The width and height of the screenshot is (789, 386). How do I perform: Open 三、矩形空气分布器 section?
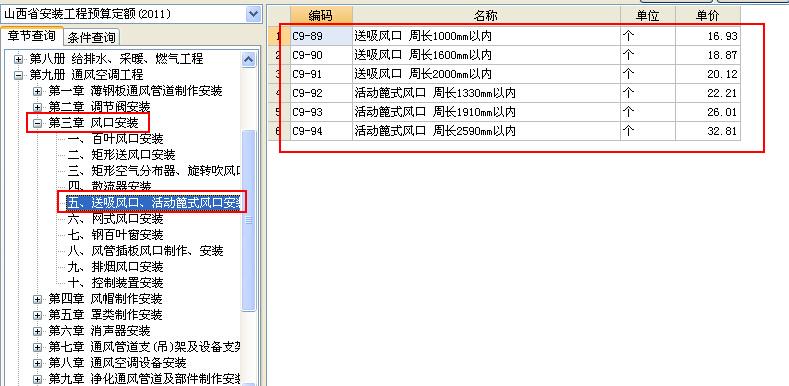pos(154,171)
